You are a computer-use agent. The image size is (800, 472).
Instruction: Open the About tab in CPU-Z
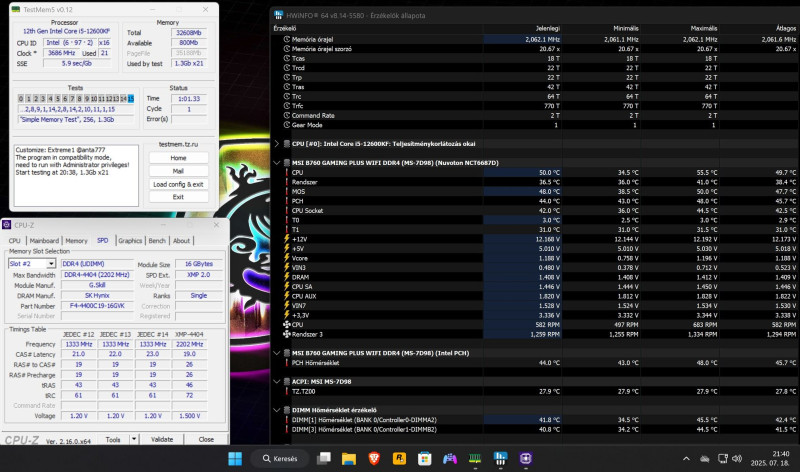[x=181, y=241]
